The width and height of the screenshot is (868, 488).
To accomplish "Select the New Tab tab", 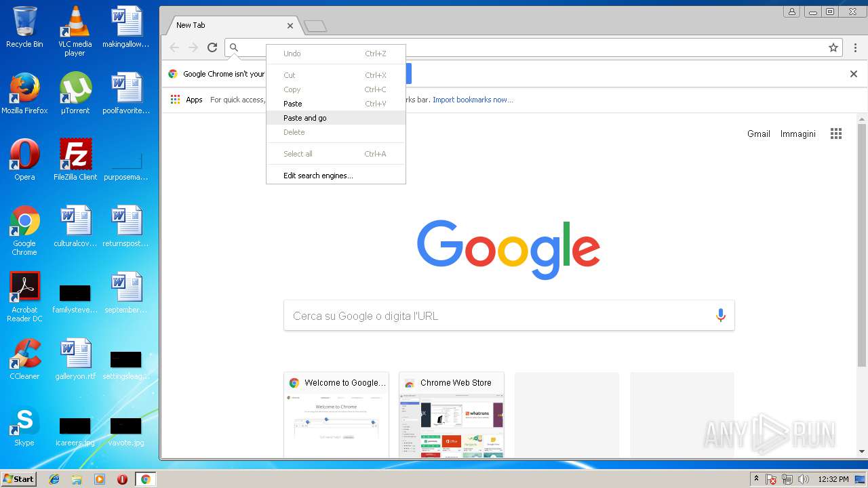I will pyautogui.click(x=234, y=25).
